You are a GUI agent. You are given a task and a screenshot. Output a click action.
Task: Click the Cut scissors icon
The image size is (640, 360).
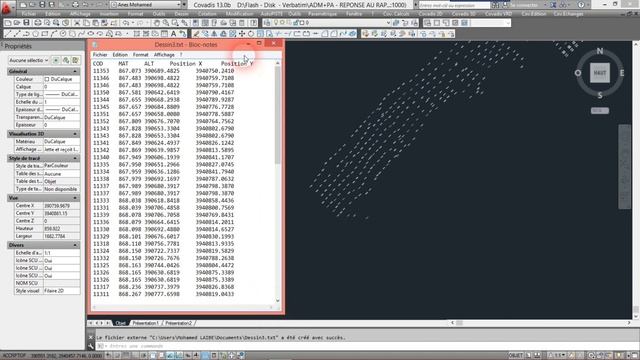tap(77, 23)
